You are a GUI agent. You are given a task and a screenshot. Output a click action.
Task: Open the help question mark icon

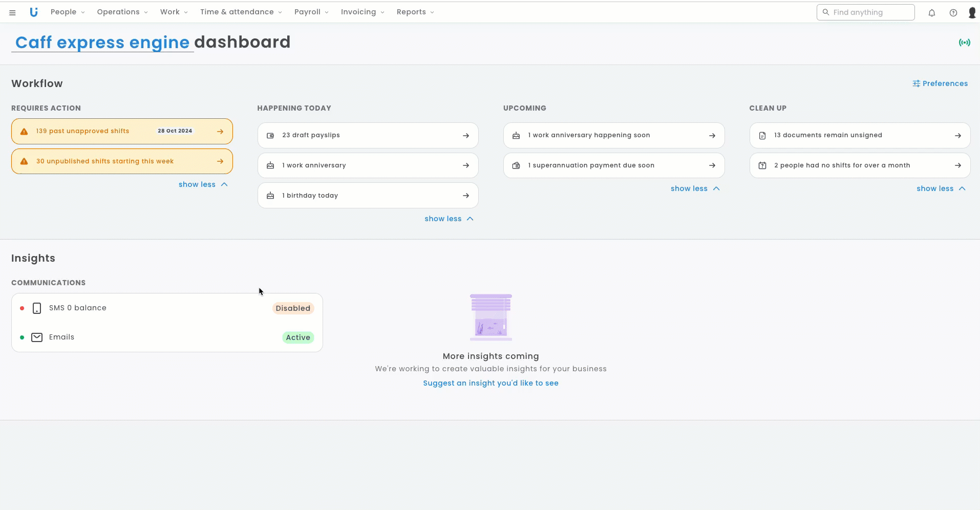[x=953, y=13]
